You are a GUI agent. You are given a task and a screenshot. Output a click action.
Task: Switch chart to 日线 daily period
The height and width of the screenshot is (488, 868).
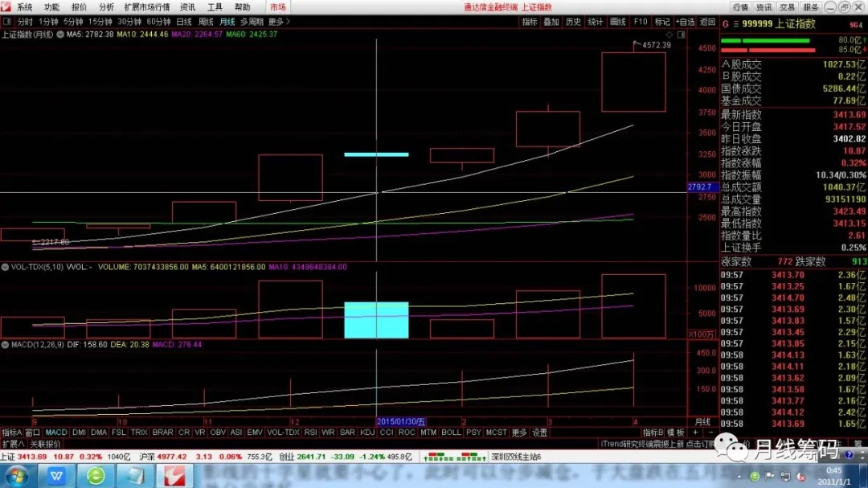[184, 22]
